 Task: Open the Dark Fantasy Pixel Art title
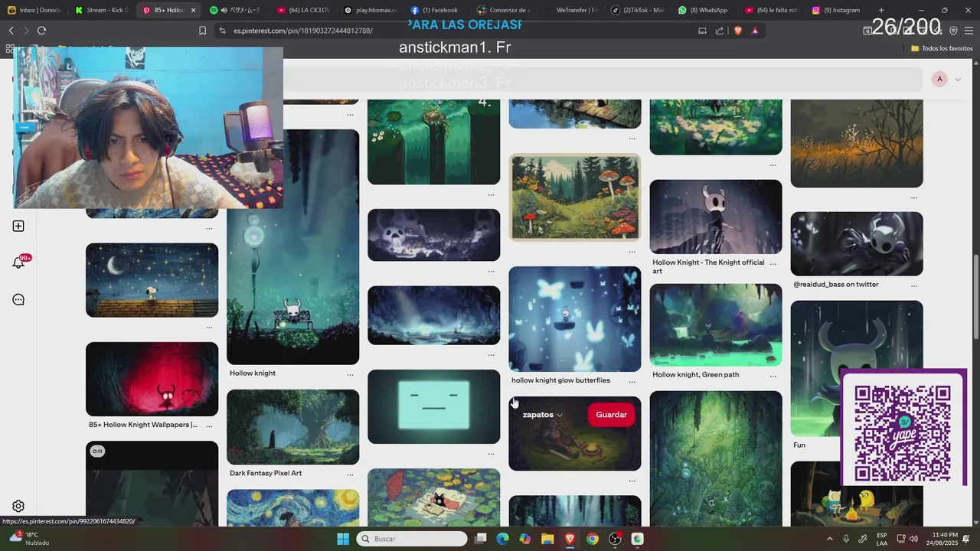(266, 473)
